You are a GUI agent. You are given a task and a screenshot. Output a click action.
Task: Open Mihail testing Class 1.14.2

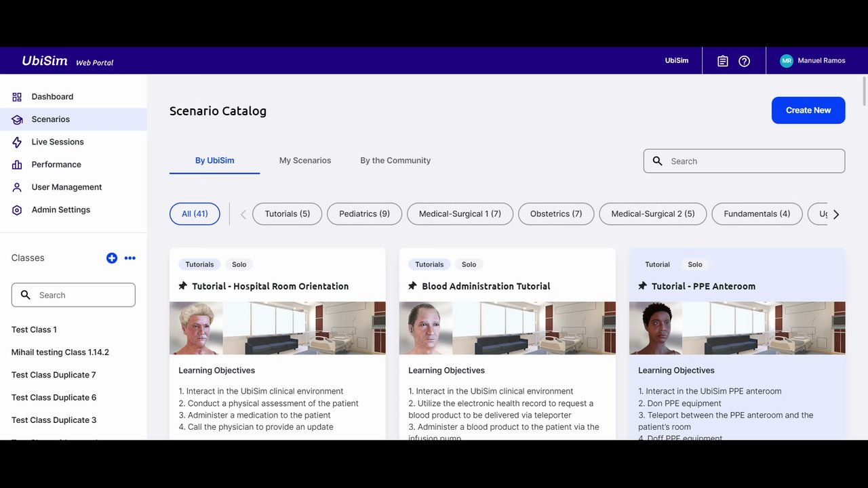point(60,352)
